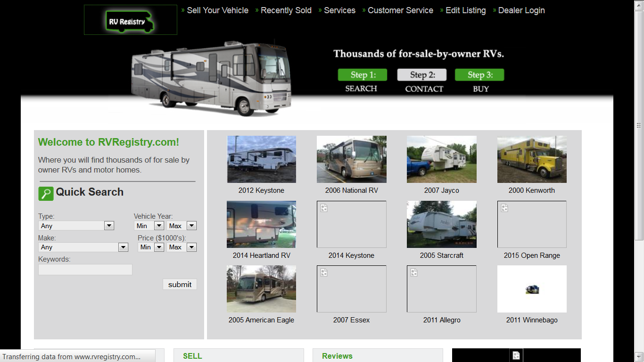Click the 2014 Keystone broken image placeholder
This screenshot has height=362, width=644.
click(352, 224)
